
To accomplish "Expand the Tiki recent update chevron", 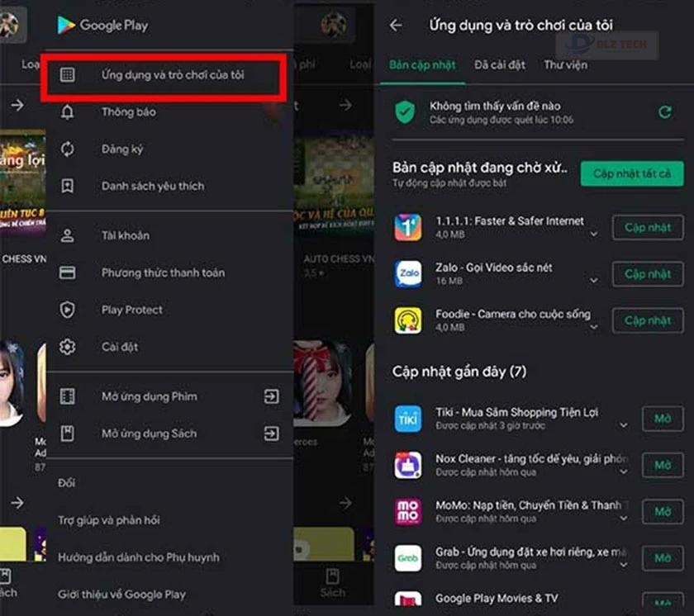I will click(623, 425).
